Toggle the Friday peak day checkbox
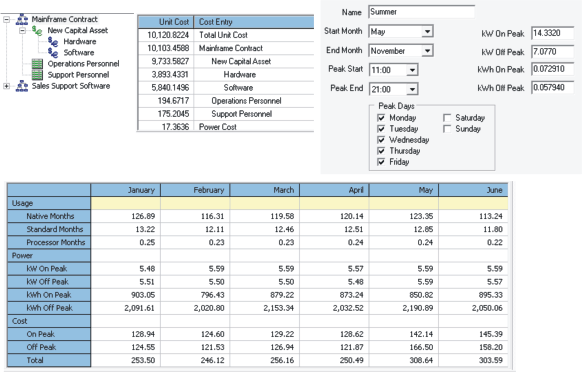The width and height of the screenshot is (582, 372). [381, 162]
